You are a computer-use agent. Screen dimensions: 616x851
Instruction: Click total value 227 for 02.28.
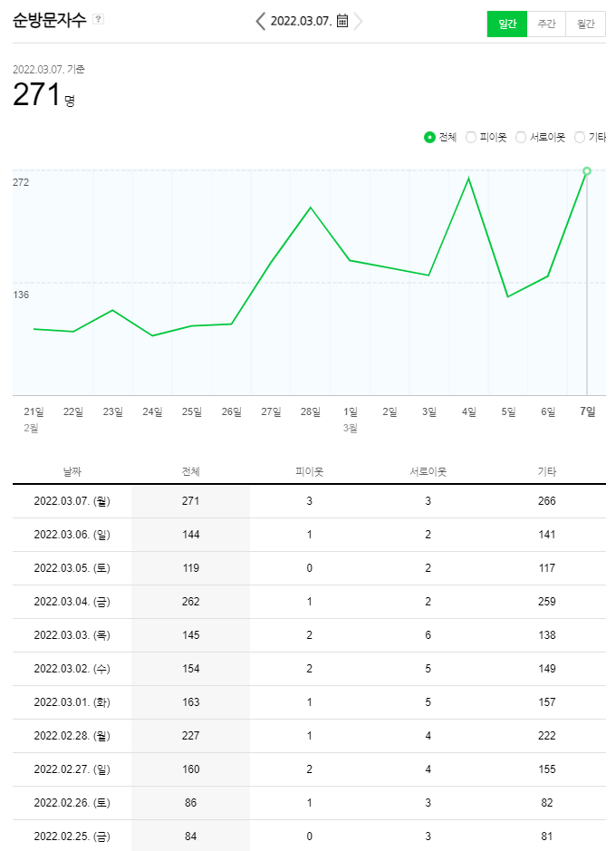coord(191,735)
